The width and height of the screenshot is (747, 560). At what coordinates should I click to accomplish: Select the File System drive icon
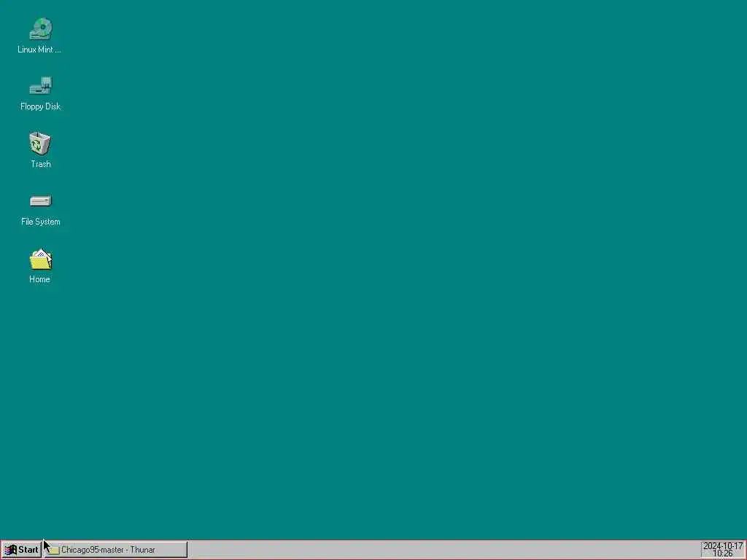pos(41,201)
